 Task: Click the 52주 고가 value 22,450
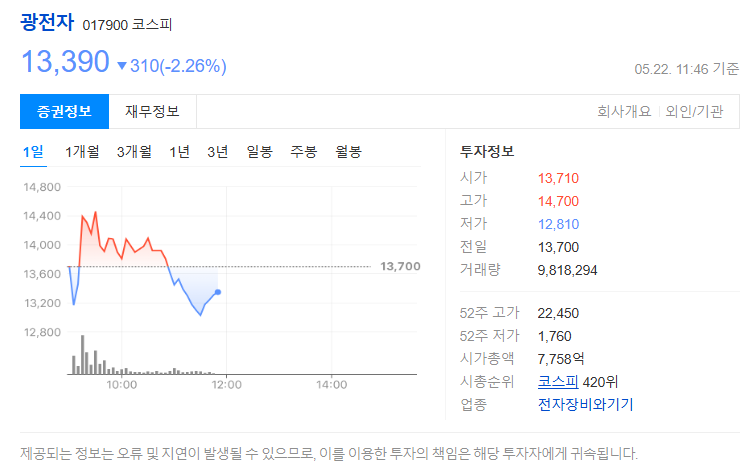coord(558,313)
